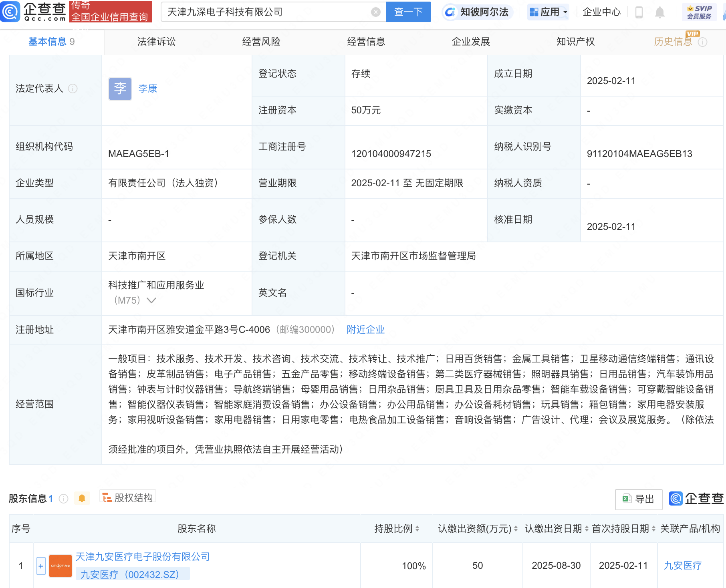Click info icon next to 法定代表人

tap(73, 89)
